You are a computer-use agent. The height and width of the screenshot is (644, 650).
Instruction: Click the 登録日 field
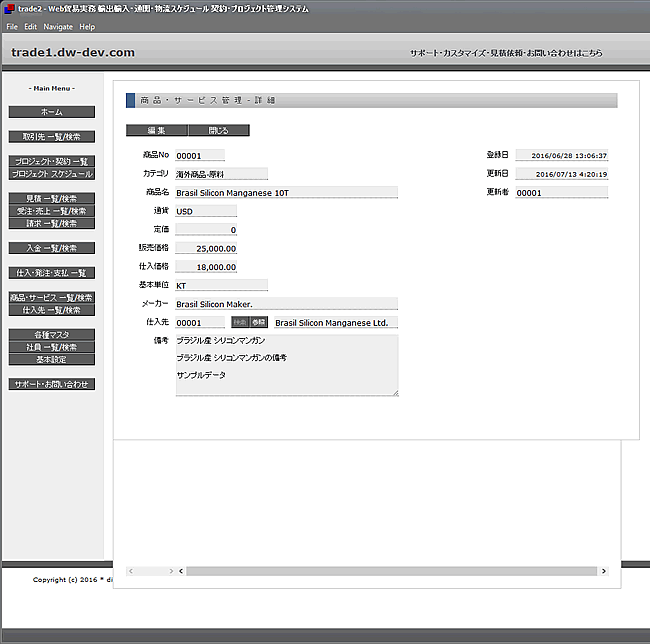tap(562, 155)
